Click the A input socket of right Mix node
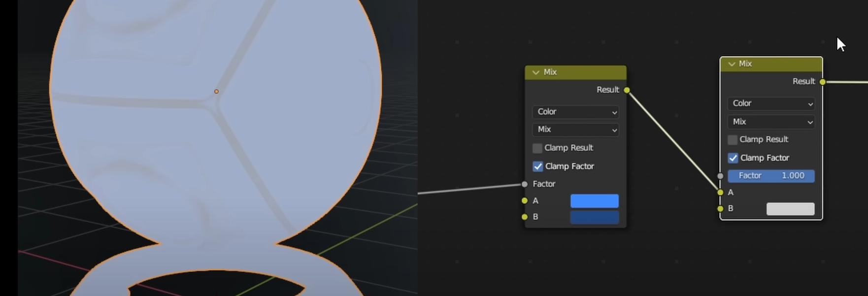The image size is (868, 296). [720, 193]
